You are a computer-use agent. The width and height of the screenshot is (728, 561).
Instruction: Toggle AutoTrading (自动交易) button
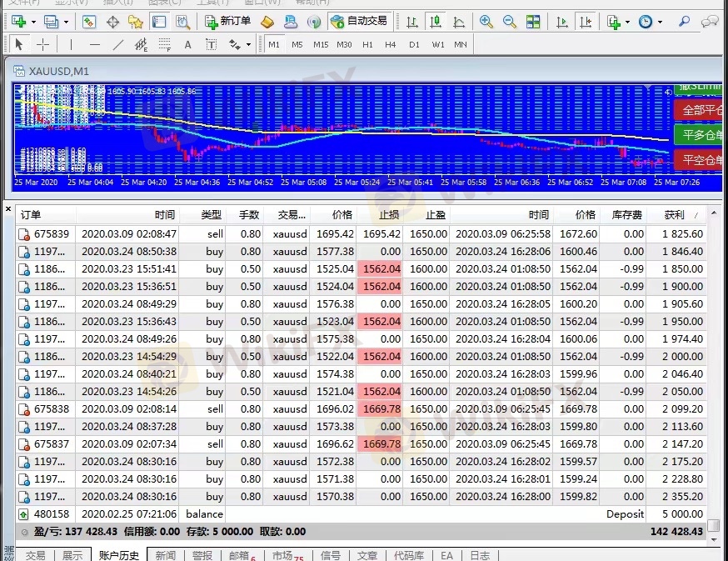click(x=359, y=22)
